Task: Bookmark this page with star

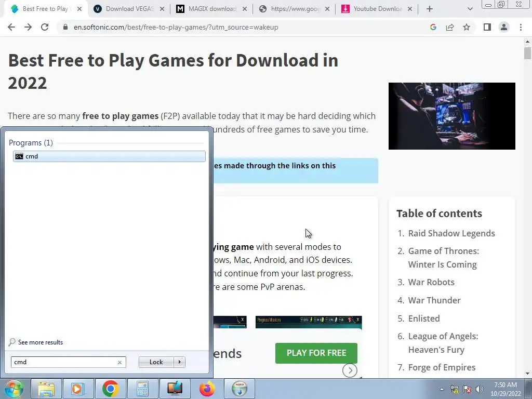Action: tap(467, 27)
